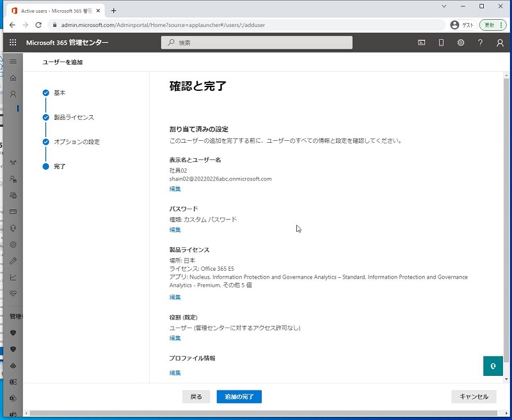Open Billing via the credit card icon
The height and width of the screenshot is (420, 512).
(x=13, y=212)
